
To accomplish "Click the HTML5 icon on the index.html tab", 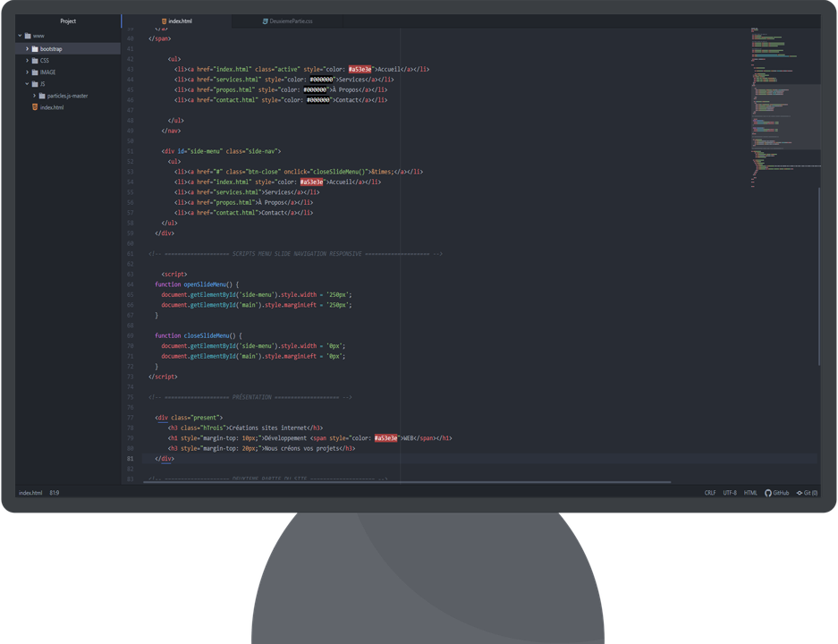I will tap(163, 21).
